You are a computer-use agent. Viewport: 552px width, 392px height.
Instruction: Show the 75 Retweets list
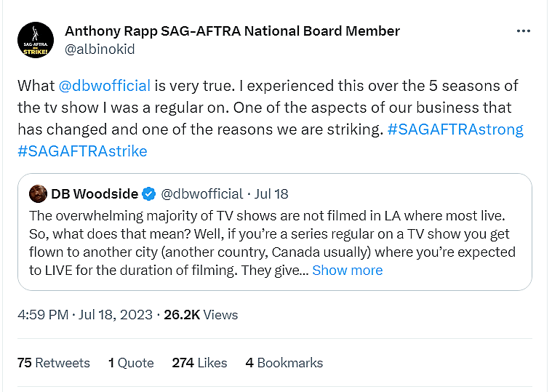53,362
